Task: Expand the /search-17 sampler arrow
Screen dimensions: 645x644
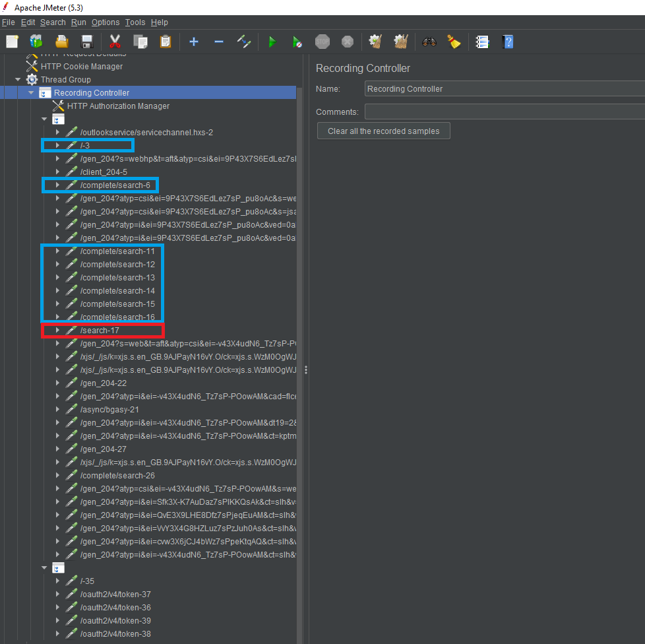Action: [x=57, y=330]
